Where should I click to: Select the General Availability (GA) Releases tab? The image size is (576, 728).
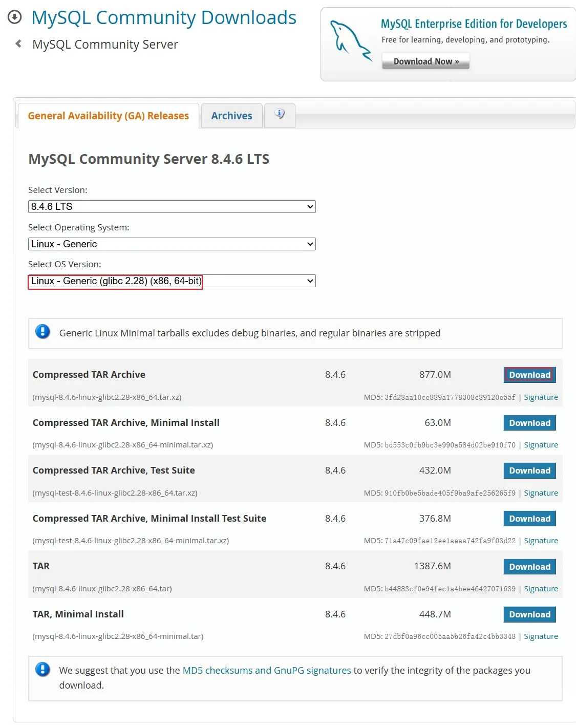click(108, 116)
